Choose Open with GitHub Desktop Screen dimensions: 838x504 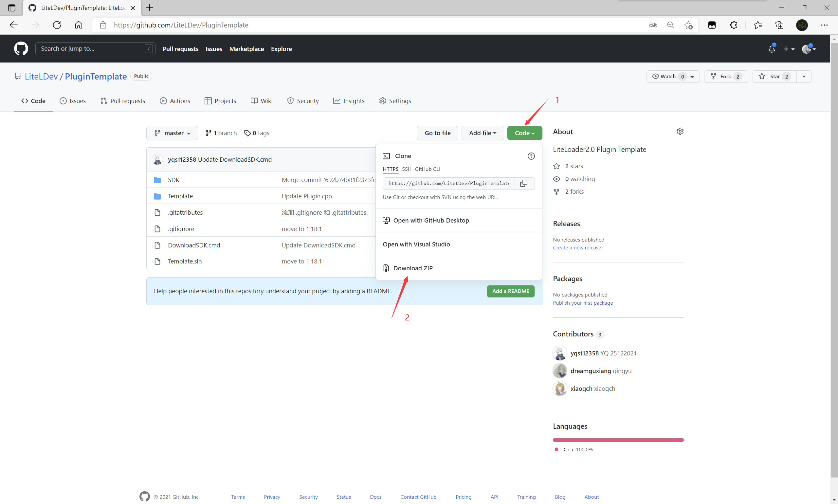pos(459,220)
